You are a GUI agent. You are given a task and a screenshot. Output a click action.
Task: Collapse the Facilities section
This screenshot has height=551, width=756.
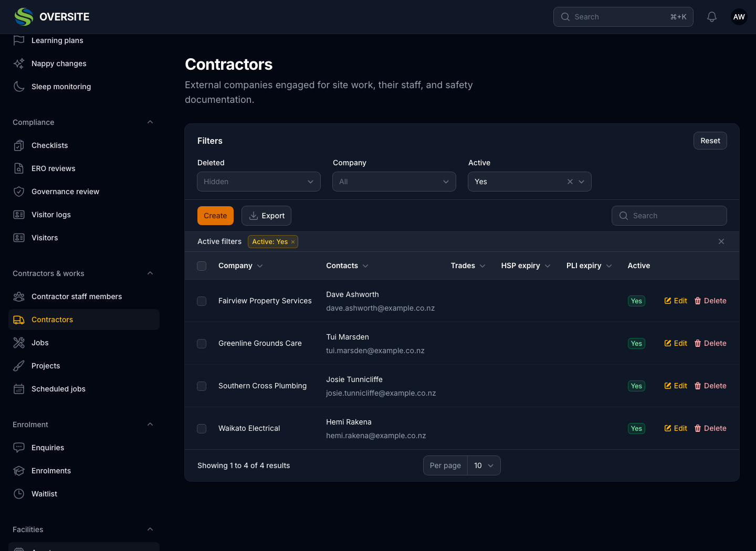coord(150,529)
